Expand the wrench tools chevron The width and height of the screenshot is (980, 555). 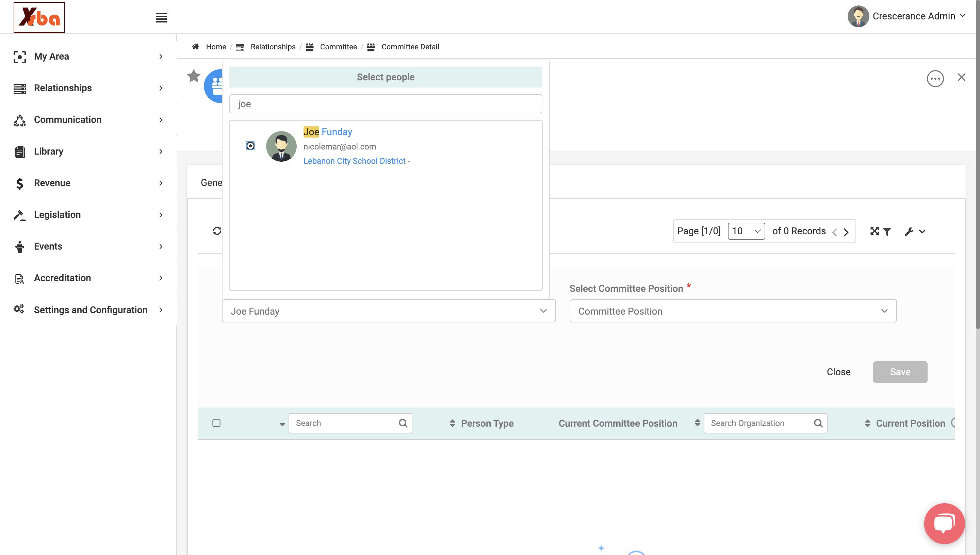pyautogui.click(x=922, y=232)
